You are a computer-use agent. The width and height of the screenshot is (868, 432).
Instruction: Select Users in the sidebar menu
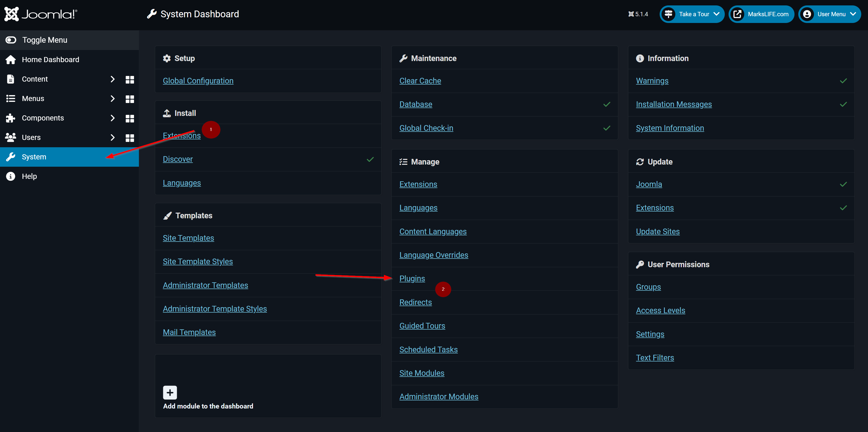pyautogui.click(x=31, y=138)
